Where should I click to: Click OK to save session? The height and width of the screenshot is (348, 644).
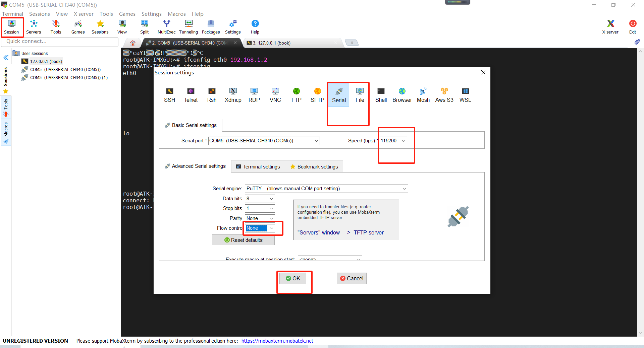[293, 278]
